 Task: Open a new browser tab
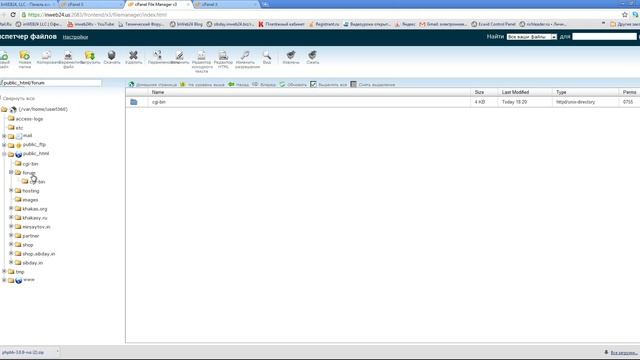coord(265,4)
